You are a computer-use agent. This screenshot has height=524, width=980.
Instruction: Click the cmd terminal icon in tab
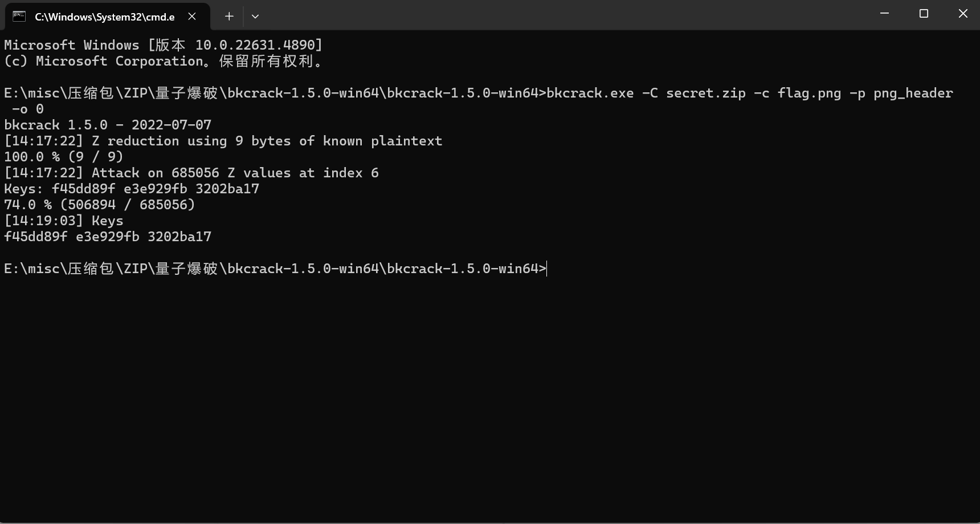19,17
